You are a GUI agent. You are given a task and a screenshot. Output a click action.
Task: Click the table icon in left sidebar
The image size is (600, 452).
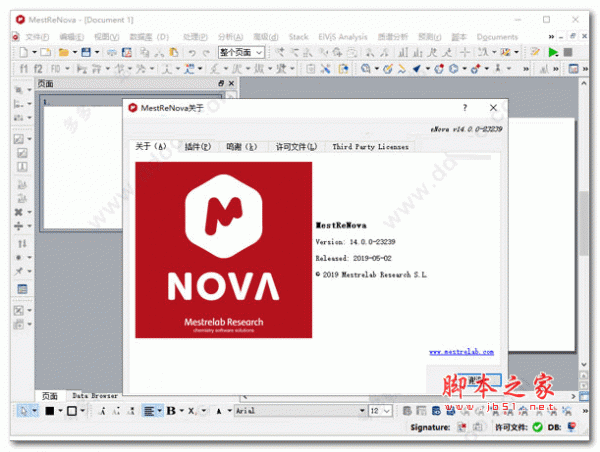(21, 289)
